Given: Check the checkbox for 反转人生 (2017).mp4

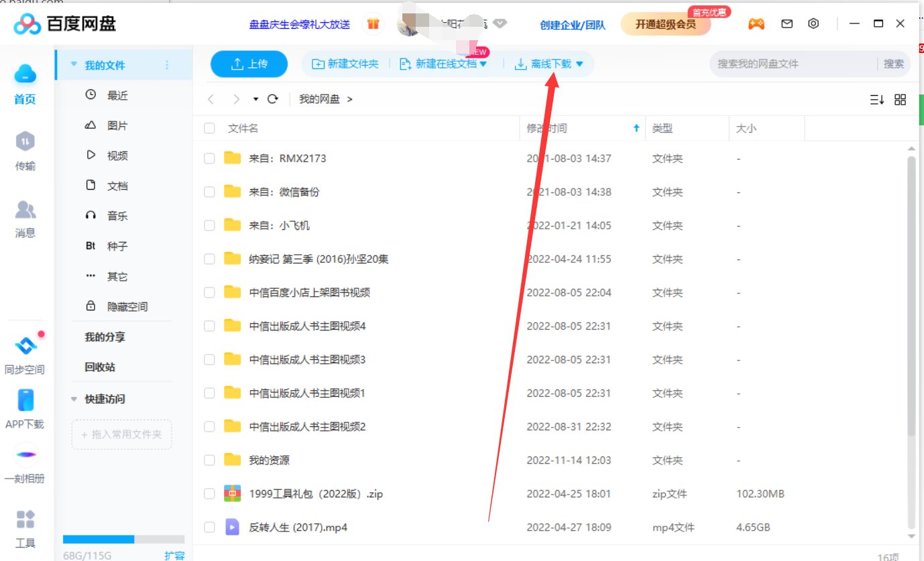Looking at the screenshot, I should tap(209, 527).
